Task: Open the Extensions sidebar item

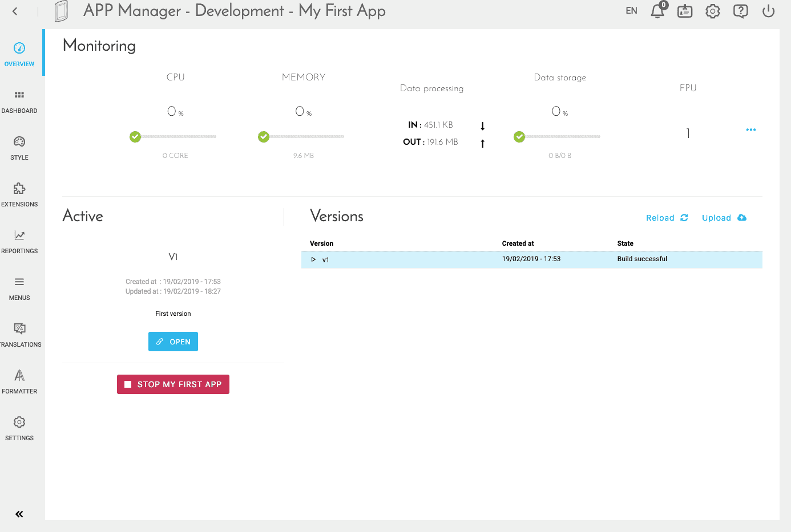Action: (19, 194)
